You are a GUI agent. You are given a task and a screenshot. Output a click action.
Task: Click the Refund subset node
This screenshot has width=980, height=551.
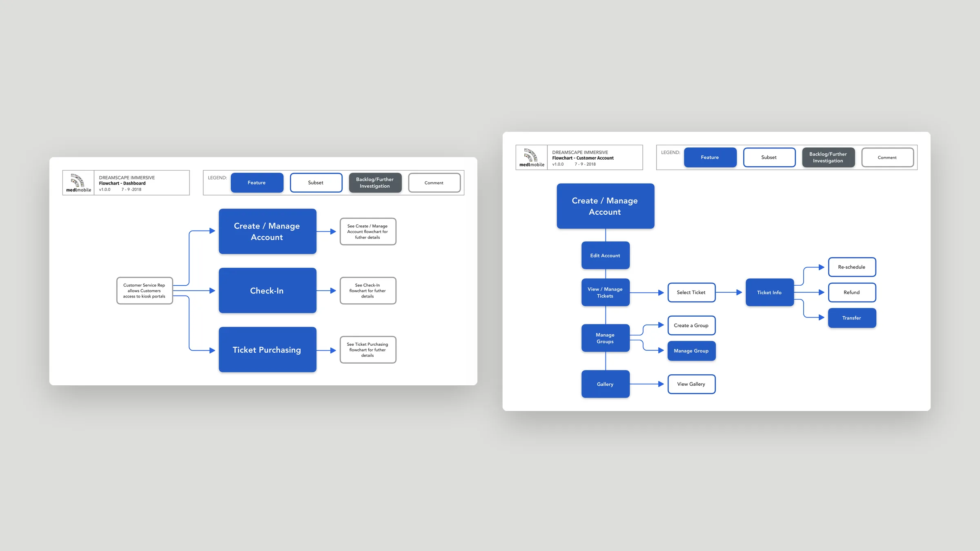[x=852, y=292]
